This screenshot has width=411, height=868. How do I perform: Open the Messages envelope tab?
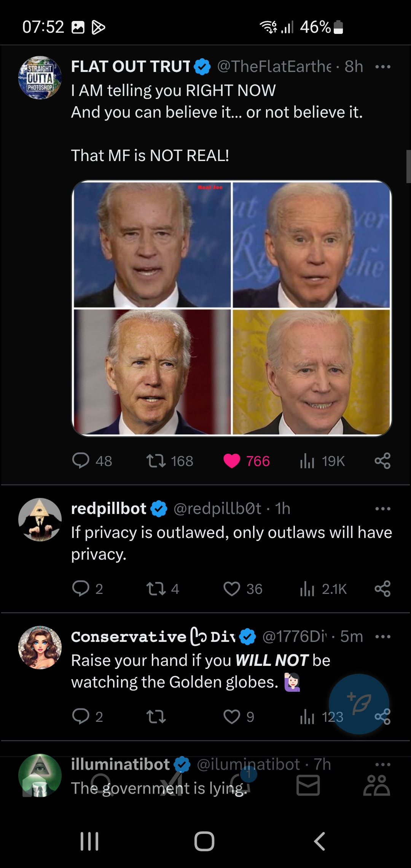[x=308, y=785]
